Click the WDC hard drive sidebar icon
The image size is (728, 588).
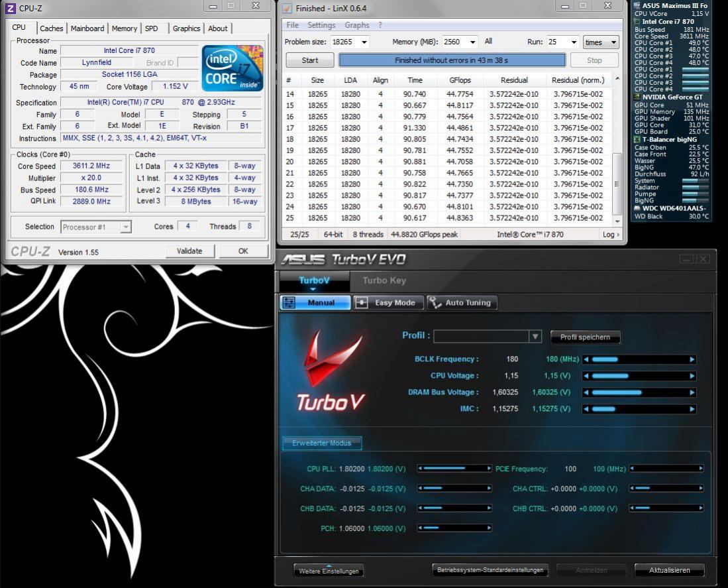(x=637, y=208)
